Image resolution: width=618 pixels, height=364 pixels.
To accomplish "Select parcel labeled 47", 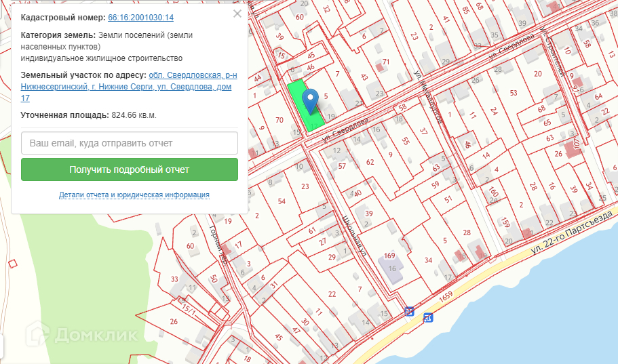I will pos(296,330).
